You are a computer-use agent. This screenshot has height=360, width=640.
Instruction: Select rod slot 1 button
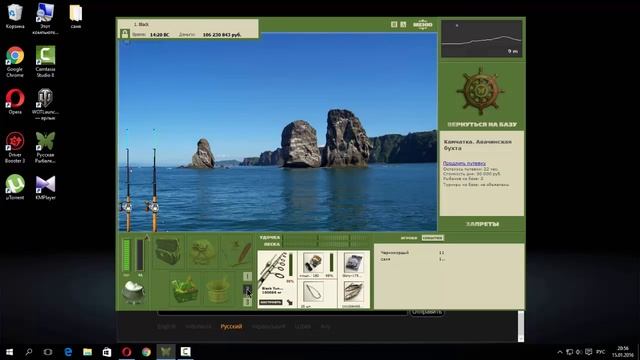click(247, 276)
